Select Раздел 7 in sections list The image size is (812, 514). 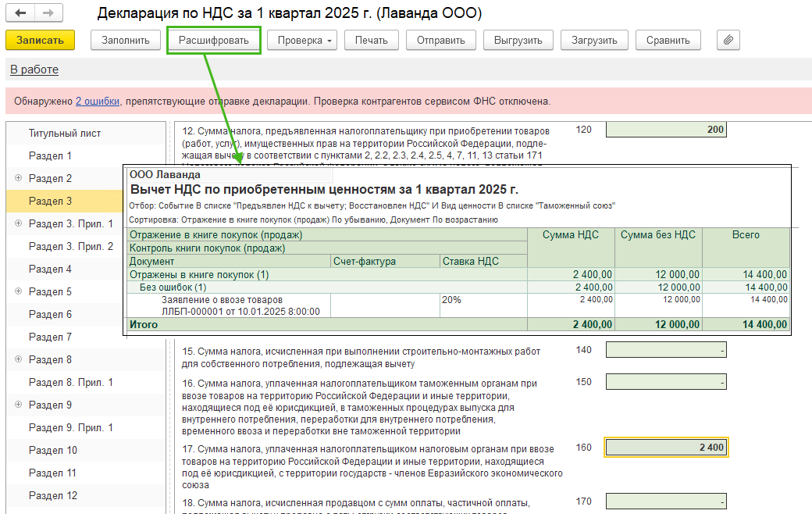pyautogui.click(x=50, y=337)
